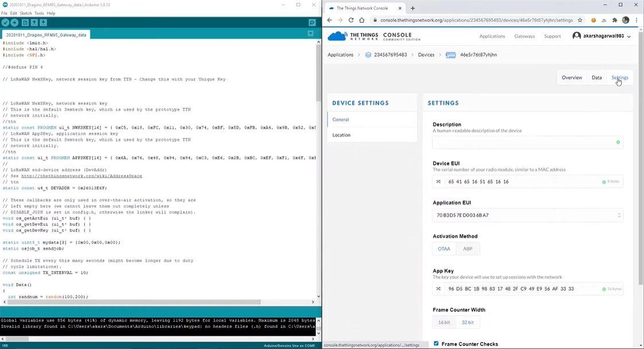Select ABP activation method

click(467, 249)
